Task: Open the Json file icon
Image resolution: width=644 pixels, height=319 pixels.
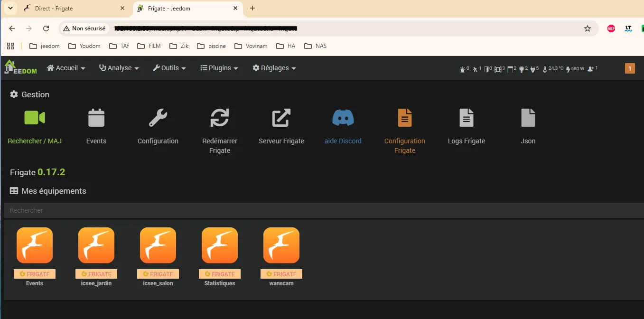Action: tap(528, 118)
